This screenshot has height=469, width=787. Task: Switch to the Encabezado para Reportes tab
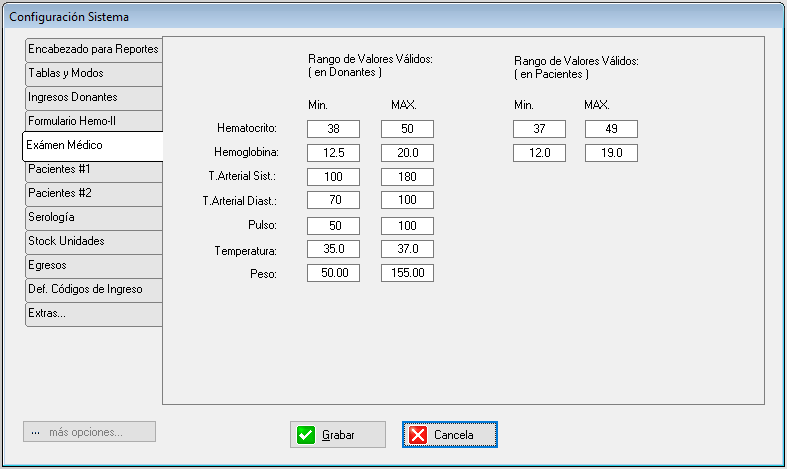coord(93,49)
